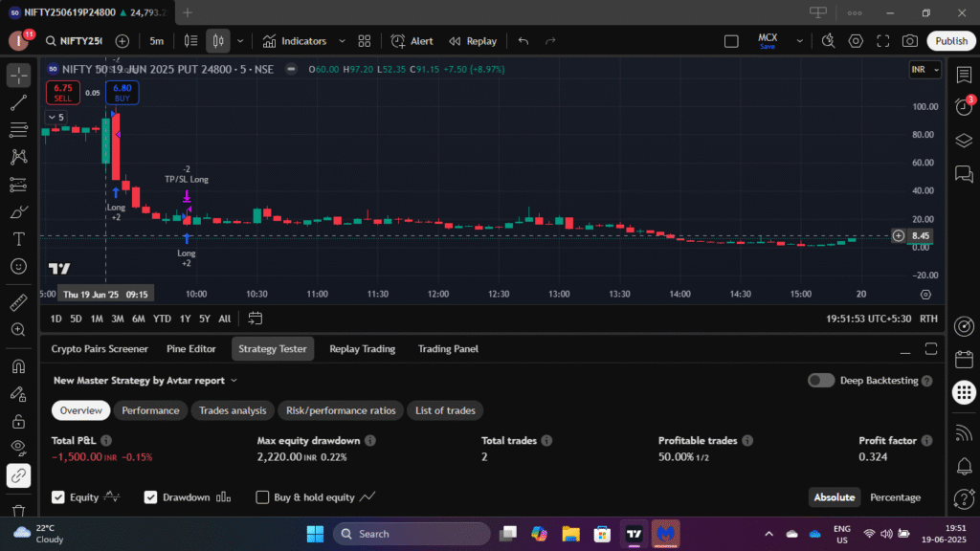The height and width of the screenshot is (551, 980).
Task: Open the List of trades tab
Action: [x=445, y=410]
